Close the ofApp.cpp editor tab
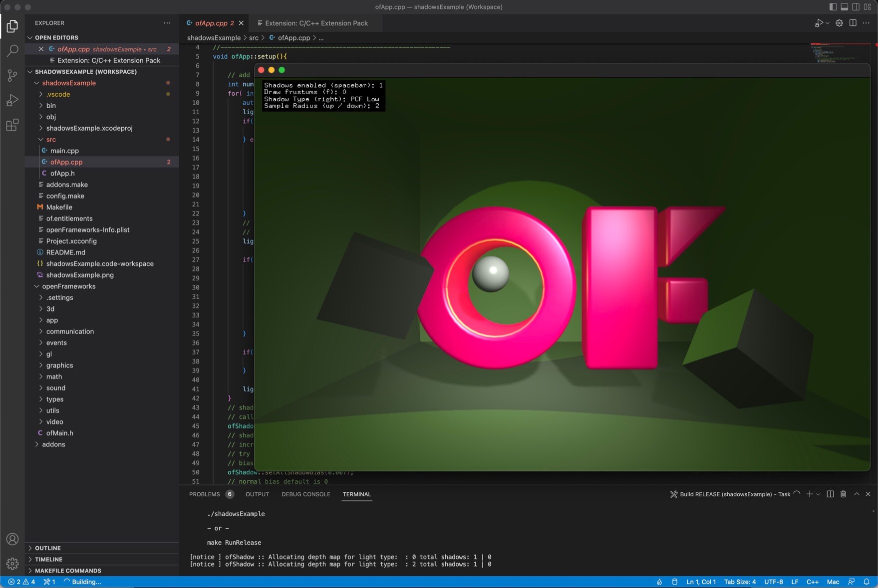The image size is (878, 588). pos(242,23)
